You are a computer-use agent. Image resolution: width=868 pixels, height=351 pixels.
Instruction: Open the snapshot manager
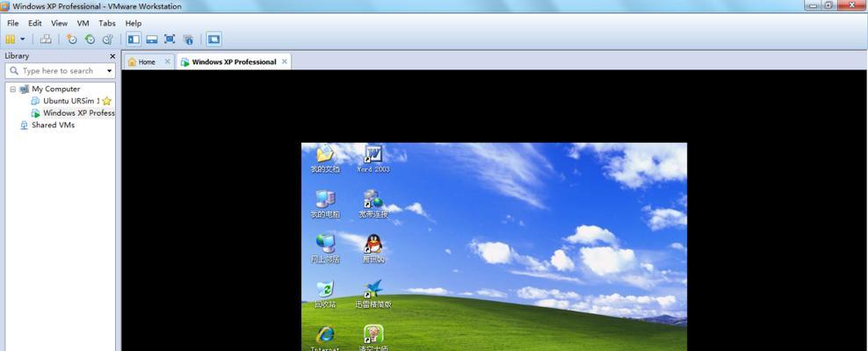(x=108, y=39)
